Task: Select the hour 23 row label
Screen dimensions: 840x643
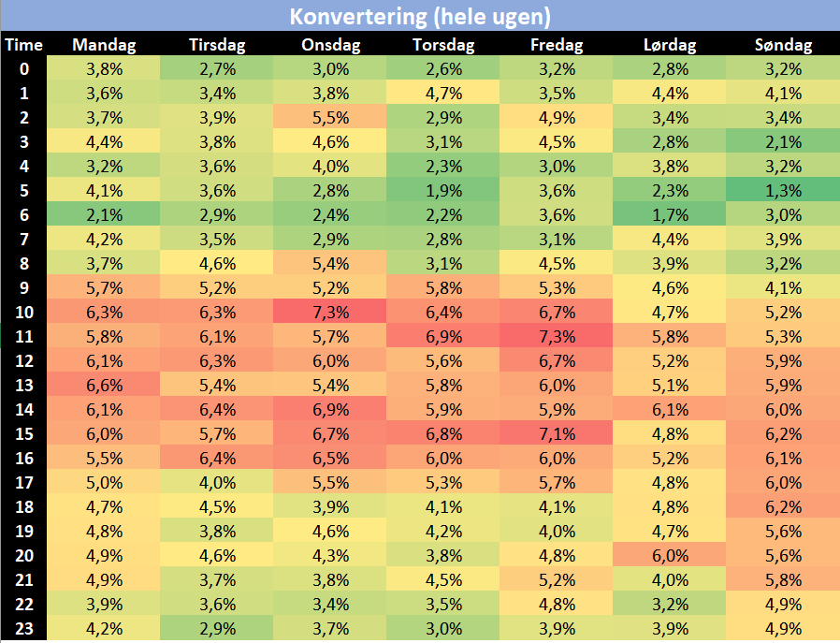Action: click(x=23, y=628)
